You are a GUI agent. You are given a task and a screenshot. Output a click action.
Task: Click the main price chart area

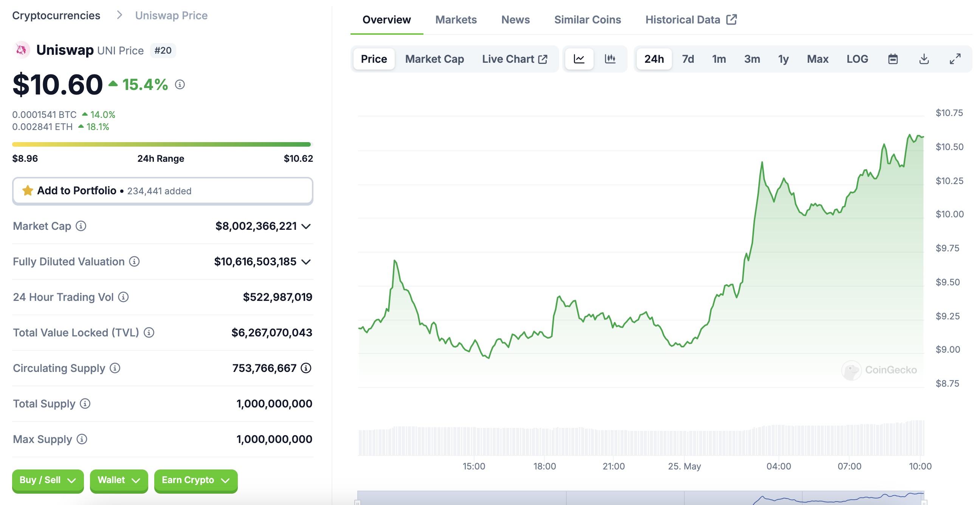click(641, 251)
